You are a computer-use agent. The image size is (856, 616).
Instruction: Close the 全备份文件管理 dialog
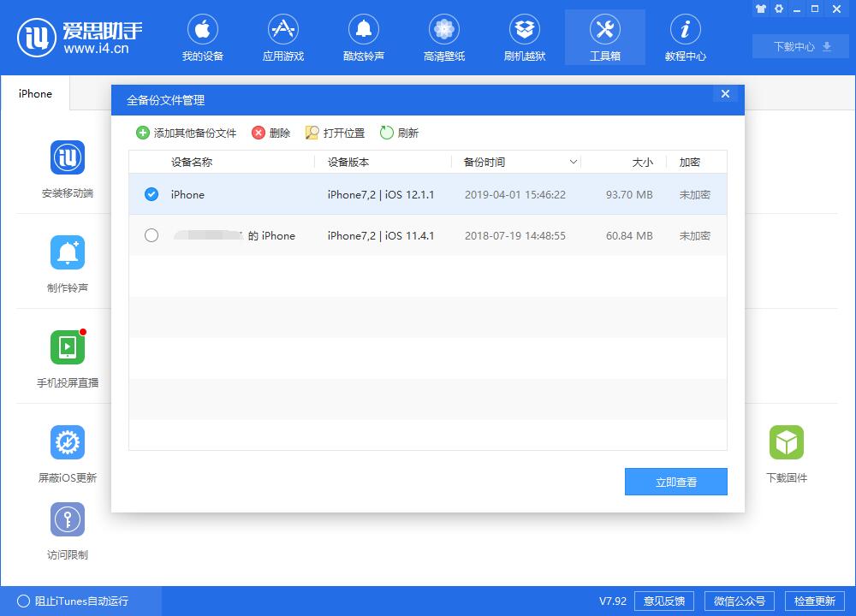725,94
